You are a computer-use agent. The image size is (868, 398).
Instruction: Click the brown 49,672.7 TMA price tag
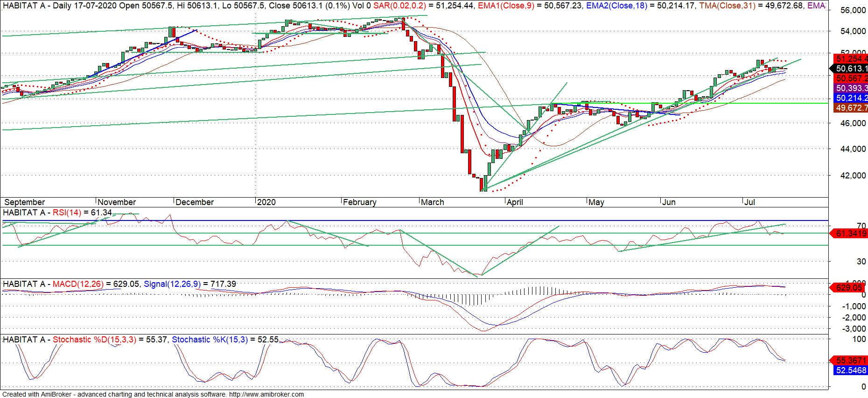coord(851,108)
